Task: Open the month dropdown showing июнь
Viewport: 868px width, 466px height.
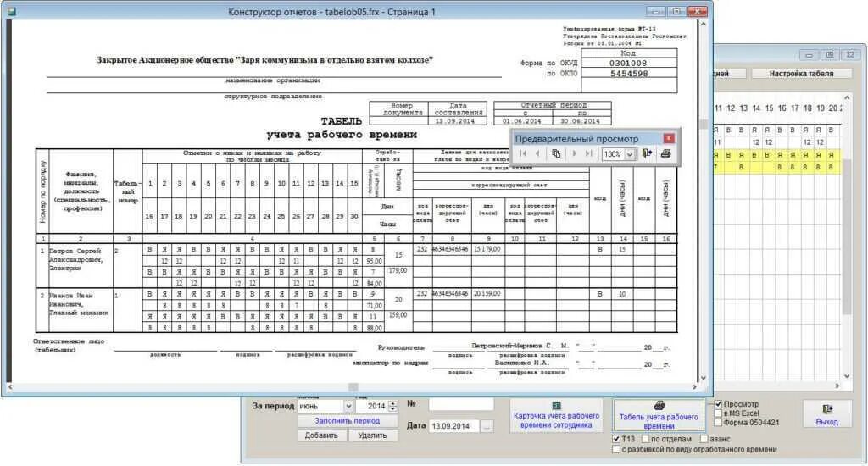Action: 348,406
